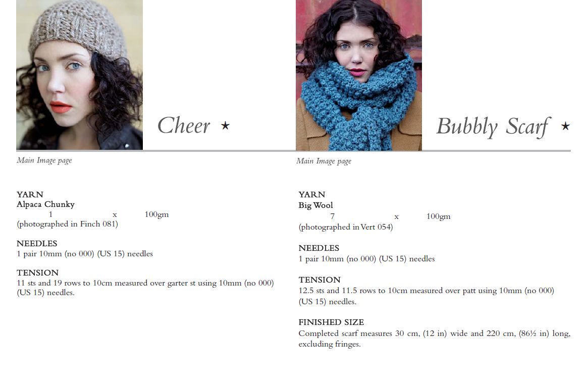Click the star icon beside Bubbly Scarf

click(x=565, y=126)
